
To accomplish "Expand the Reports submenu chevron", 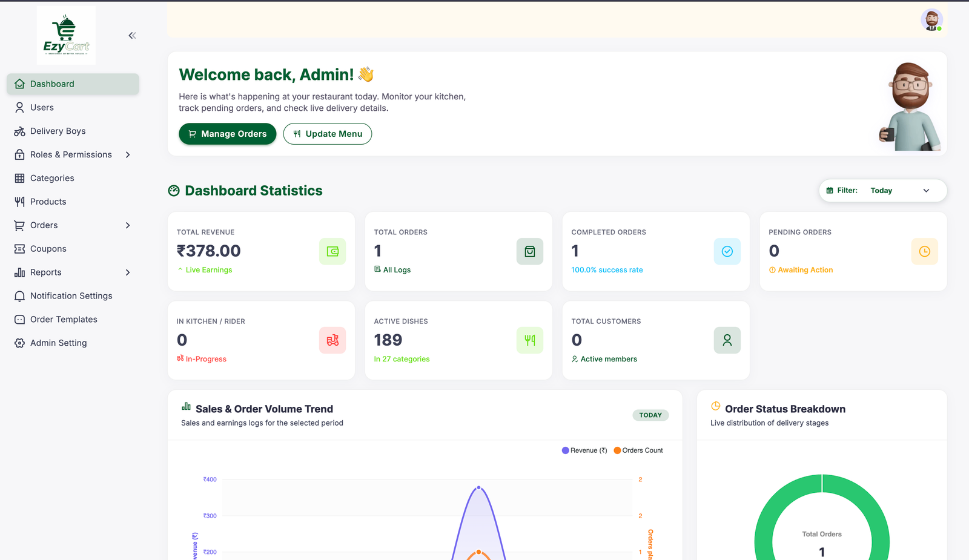I will point(128,272).
